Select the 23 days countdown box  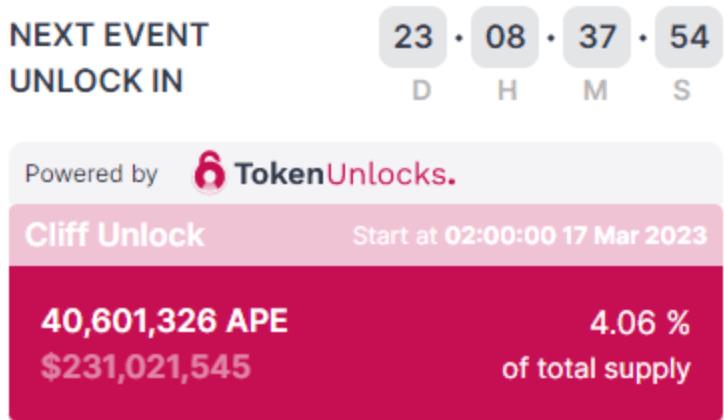tap(413, 37)
